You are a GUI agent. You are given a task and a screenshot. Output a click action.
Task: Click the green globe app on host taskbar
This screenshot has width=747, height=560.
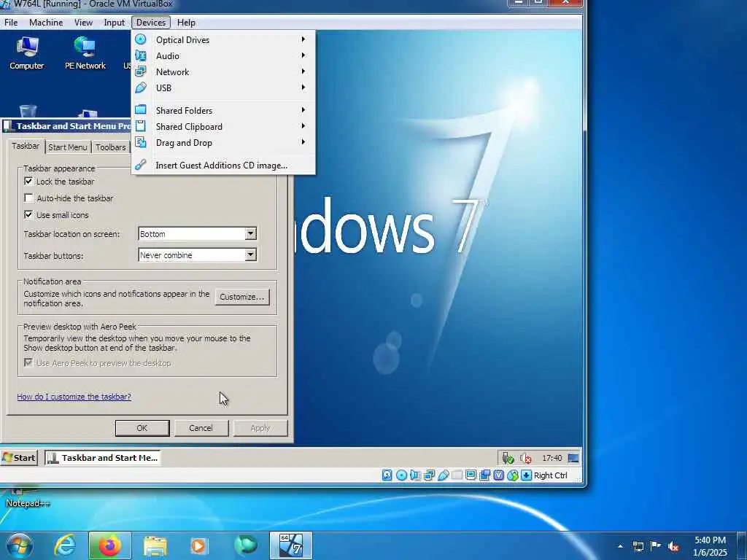point(245,545)
